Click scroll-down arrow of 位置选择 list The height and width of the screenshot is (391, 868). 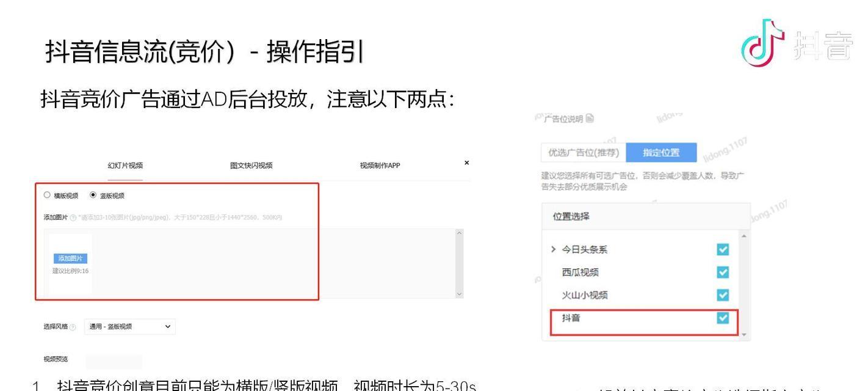click(743, 335)
